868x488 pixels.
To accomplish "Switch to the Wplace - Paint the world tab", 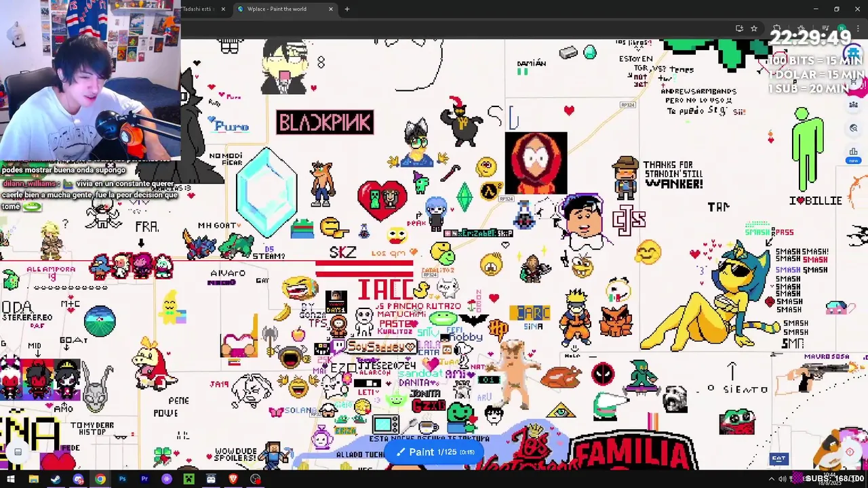I will 276,9.
